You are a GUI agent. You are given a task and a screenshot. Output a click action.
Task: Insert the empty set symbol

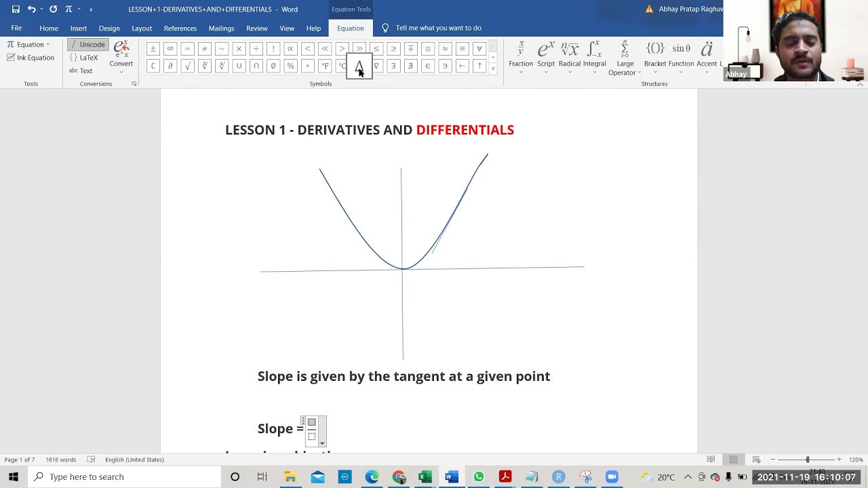click(273, 66)
